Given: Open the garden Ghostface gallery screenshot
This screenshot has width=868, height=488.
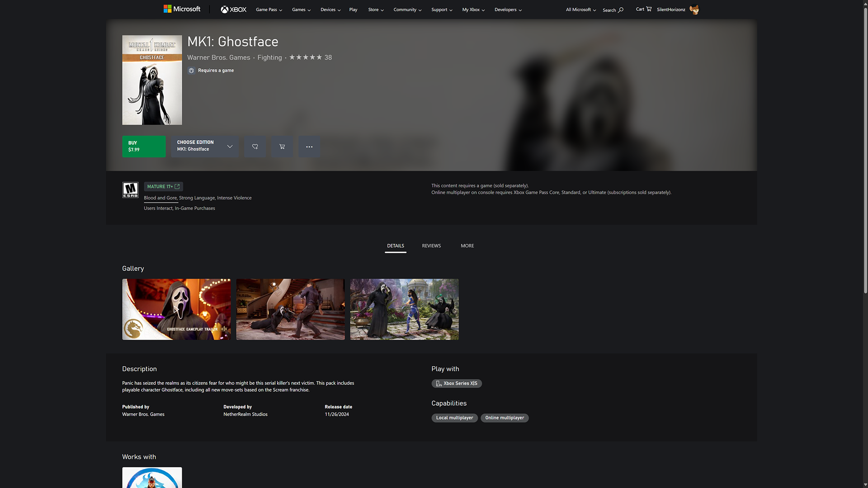Looking at the screenshot, I should pos(404,309).
